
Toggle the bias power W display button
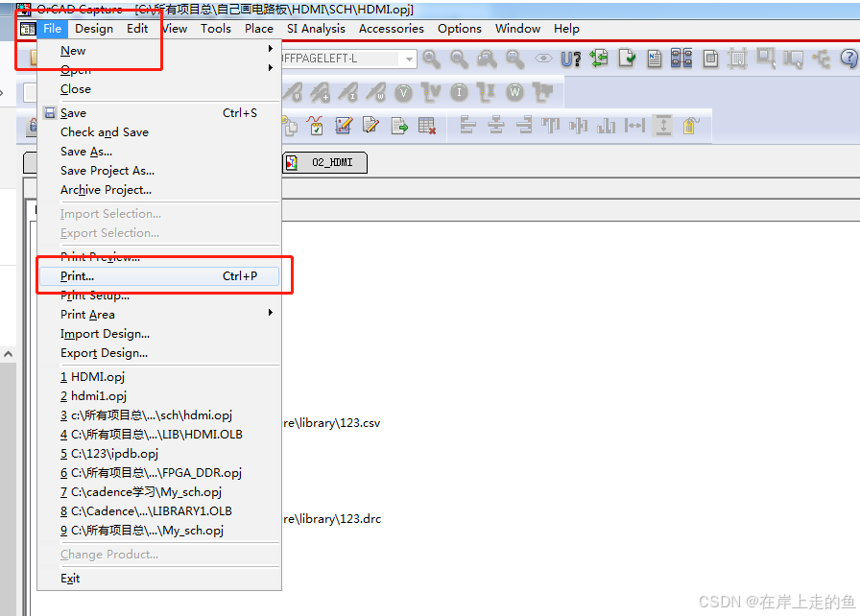[514, 93]
